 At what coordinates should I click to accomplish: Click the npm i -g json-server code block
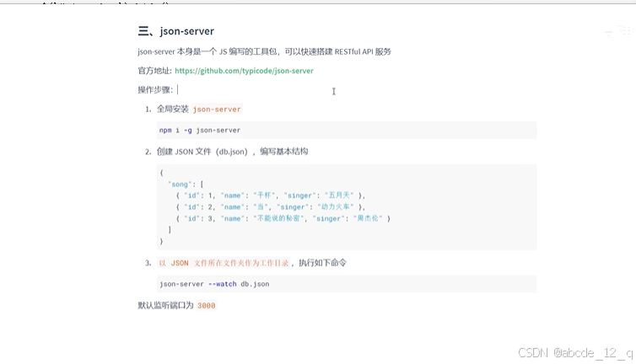tap(347, 130)
